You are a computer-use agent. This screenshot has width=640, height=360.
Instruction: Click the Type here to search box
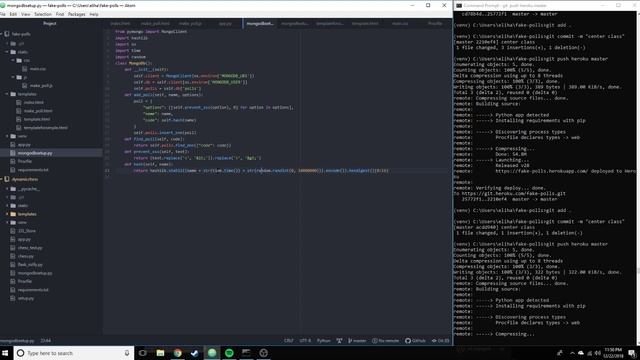[73, 353]
